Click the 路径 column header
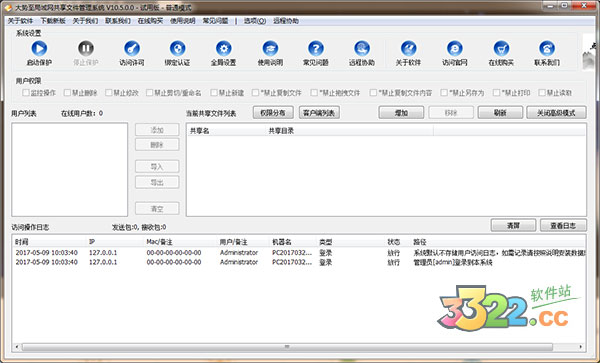The image size is (600, 363). [498, 242]
